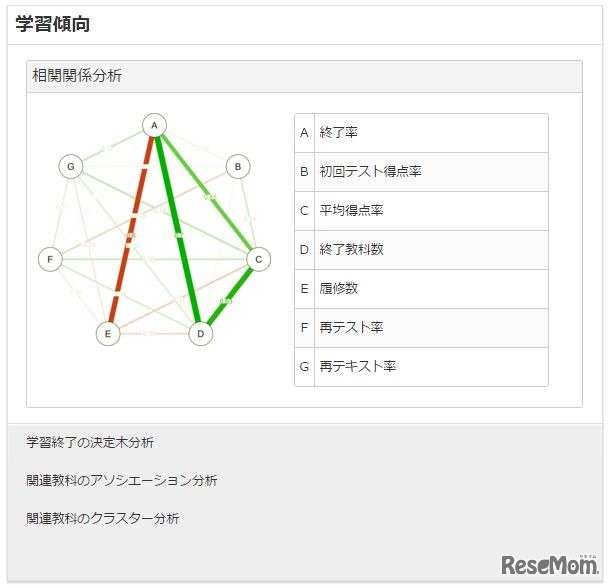This screenshot has width=612, height=588.
Task: Expand 学習終了の決定木分析 section
Action: tap(90, 442)
